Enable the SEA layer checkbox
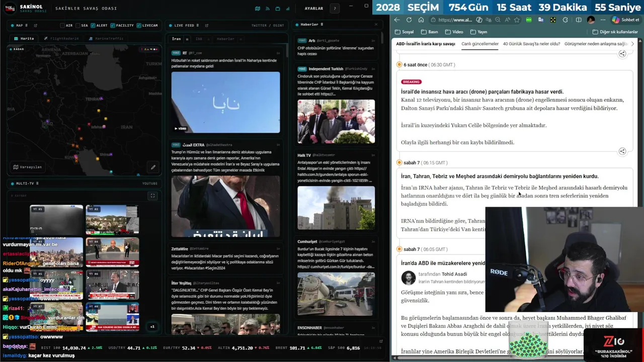 tap(77, 25)
